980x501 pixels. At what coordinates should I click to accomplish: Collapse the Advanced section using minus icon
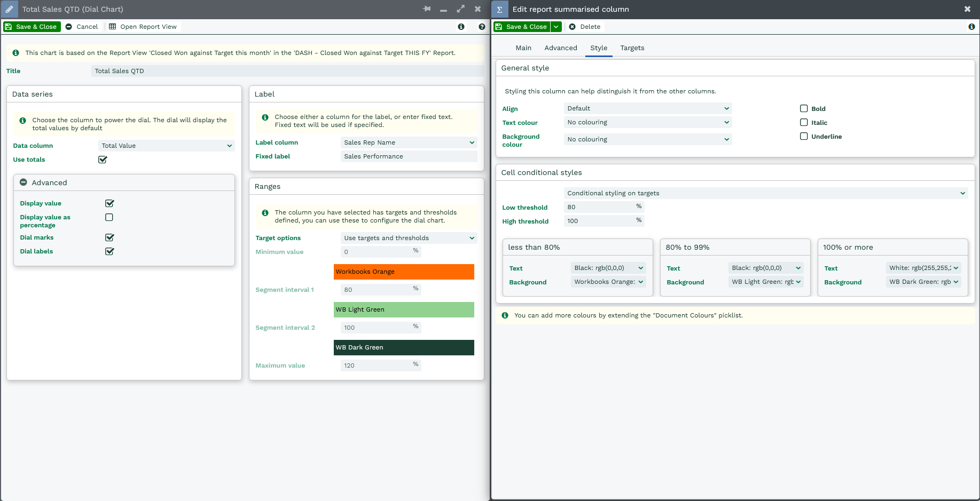23,182
